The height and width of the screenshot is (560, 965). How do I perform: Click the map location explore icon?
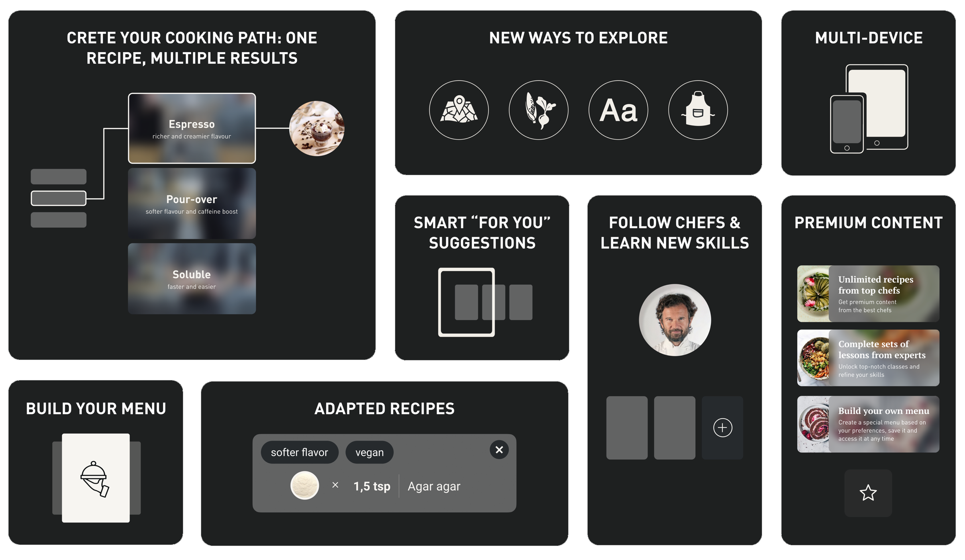459,110
